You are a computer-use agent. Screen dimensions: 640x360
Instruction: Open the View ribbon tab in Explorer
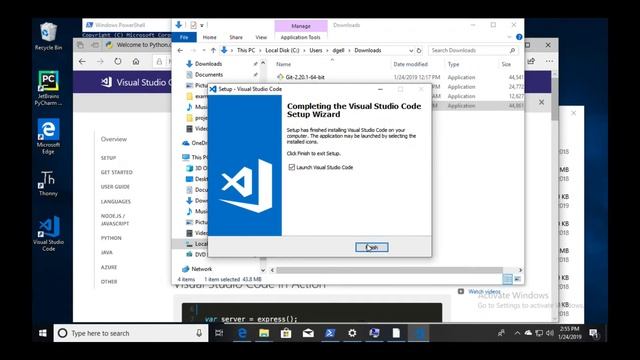[x=261, y=37]
